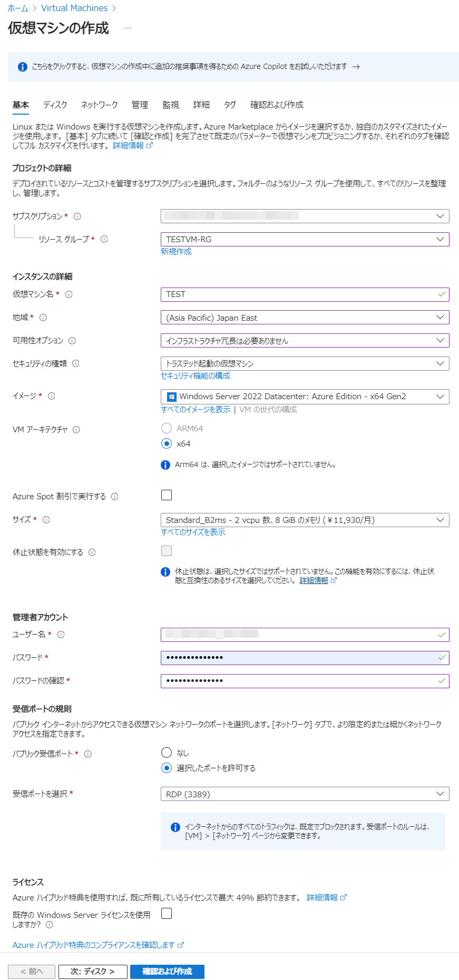
Task: Open the リソース グループ dropdown showing TESTVM-RG
Action: 305,240
